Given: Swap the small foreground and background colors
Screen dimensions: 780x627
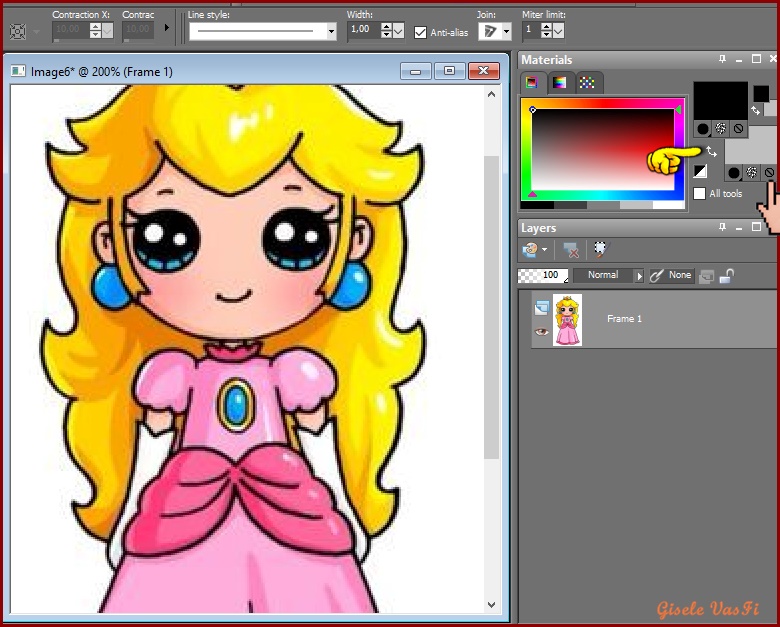Looking at the screenshot, I should [756, 110].
